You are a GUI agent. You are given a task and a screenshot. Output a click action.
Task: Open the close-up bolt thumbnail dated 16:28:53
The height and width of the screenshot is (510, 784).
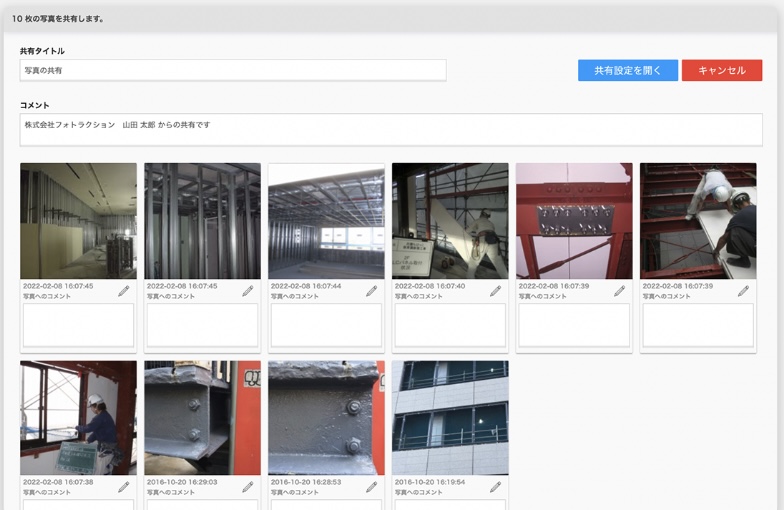point(326,418)
